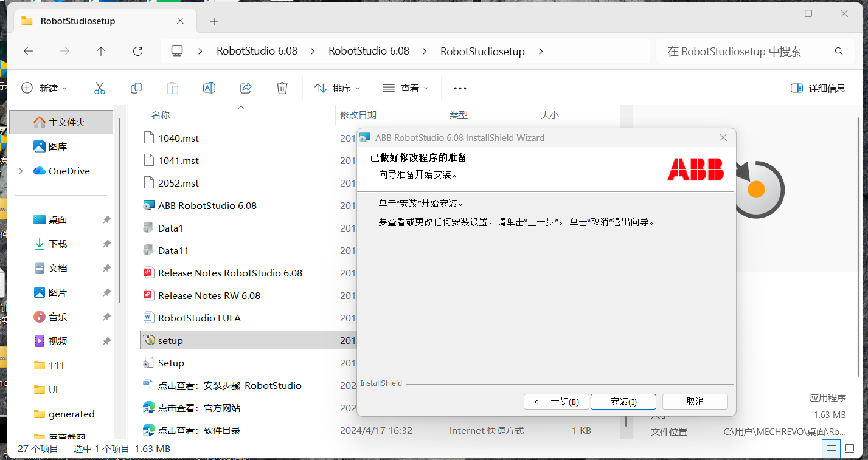Image resolution: width=868 pixels, height=460 pixels.
Task: Click 取消 to cancel the wizard
Action: click(695, 402)
